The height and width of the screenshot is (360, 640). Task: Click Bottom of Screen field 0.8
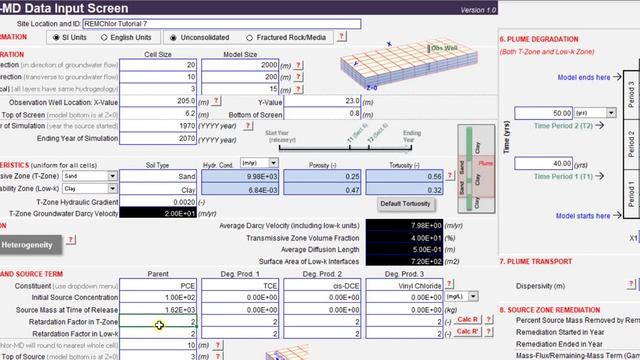click(x=322, y=114)
